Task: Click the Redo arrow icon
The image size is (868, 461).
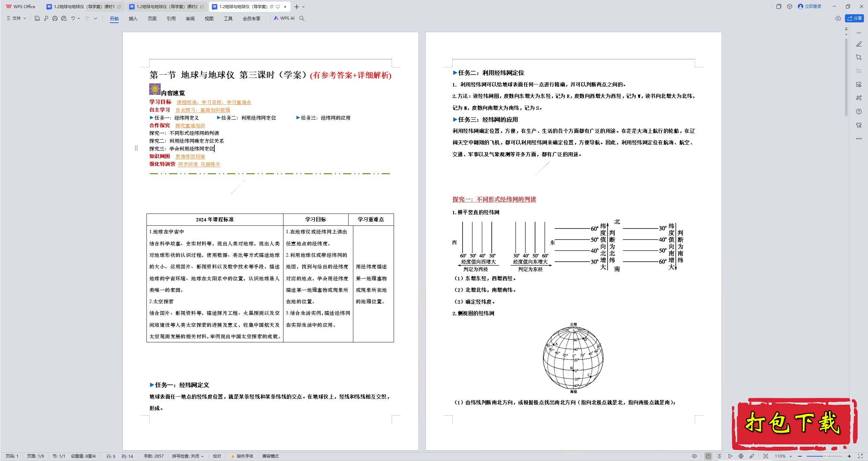Action: tap(87, 18)
